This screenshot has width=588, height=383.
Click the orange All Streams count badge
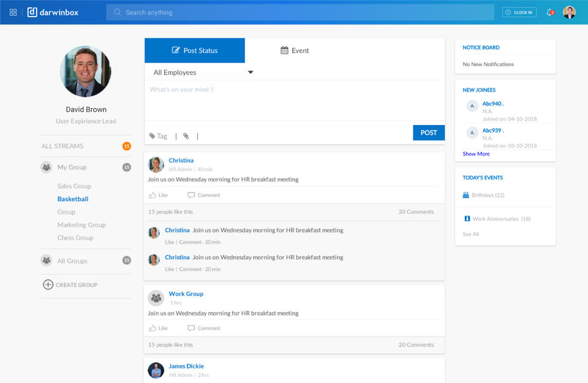127,146
